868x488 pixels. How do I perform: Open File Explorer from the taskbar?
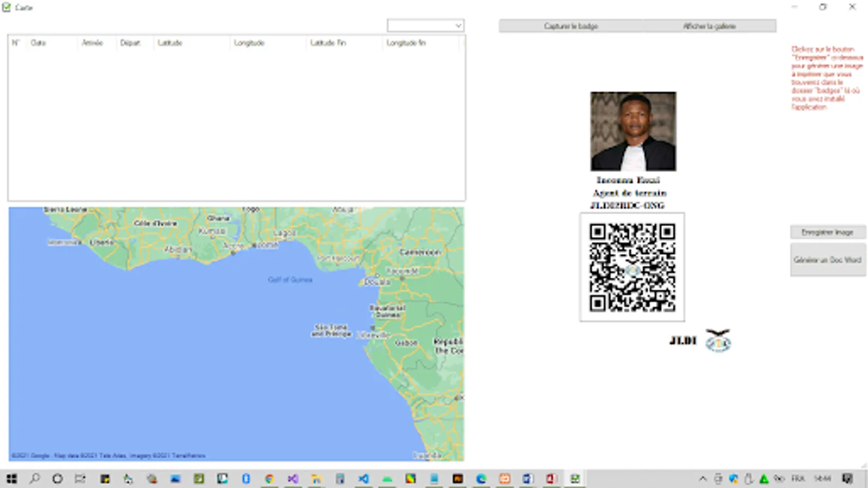[316, 478]
